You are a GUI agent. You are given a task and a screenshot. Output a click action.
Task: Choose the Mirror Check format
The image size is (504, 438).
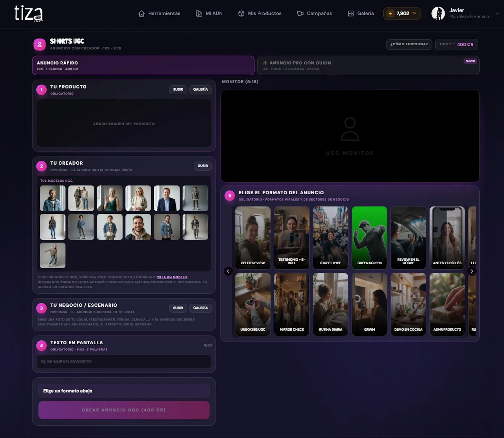click(x=292, y=305)
